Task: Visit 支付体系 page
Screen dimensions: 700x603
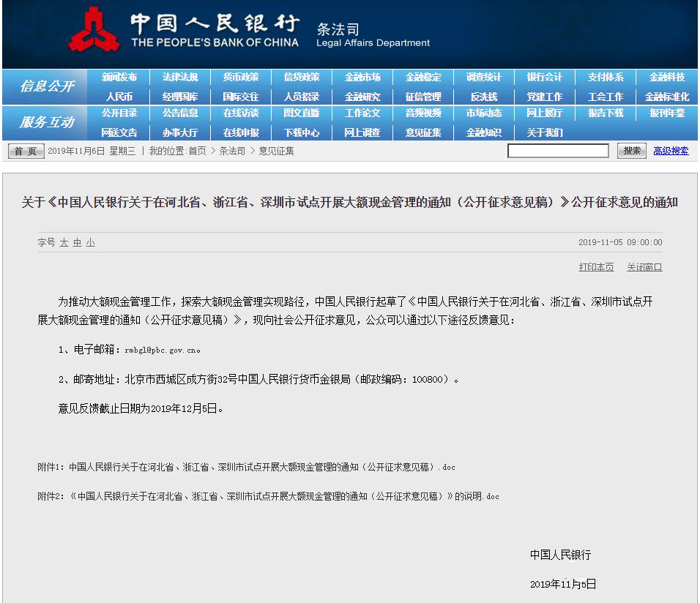Action: (x=606, y=78)
